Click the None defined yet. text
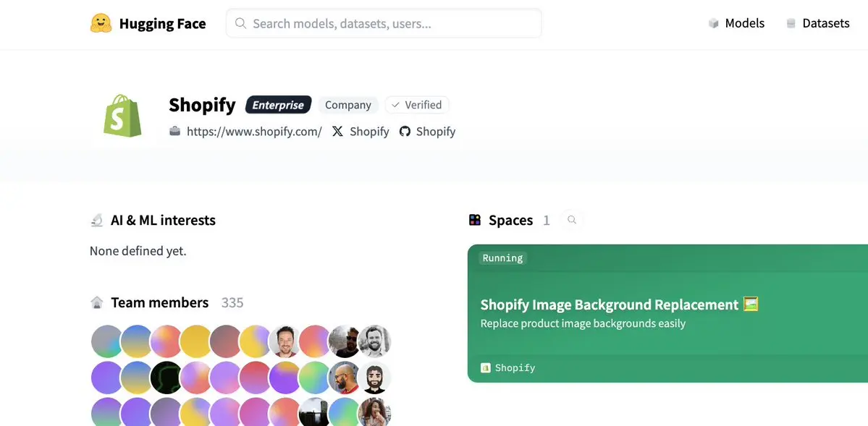Screen dimensions: 868x426 [138, 251]
